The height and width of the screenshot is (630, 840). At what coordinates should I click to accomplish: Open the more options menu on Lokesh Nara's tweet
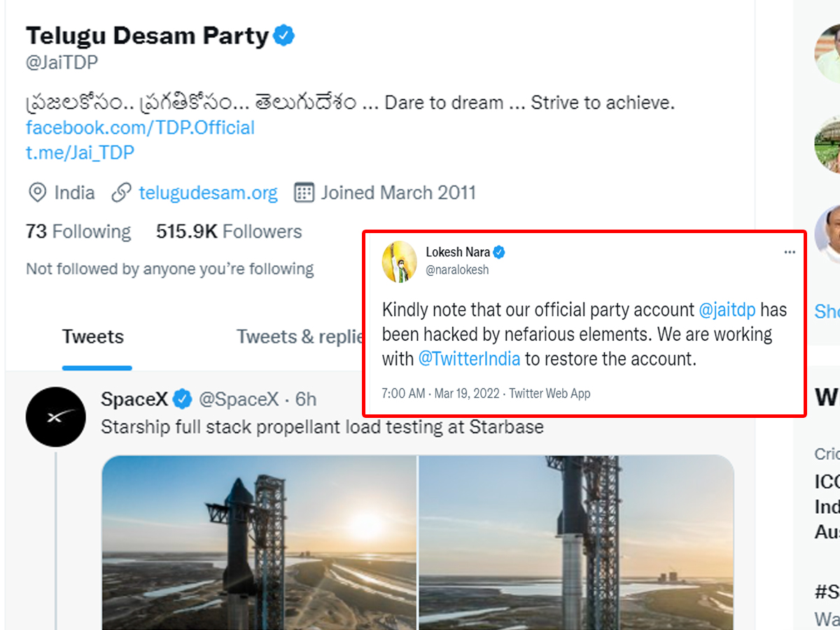(x=790, y=251)
